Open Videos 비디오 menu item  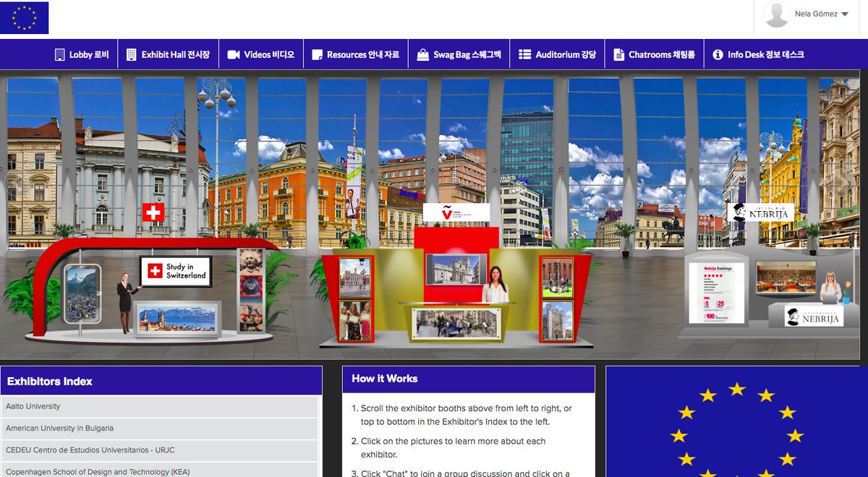tap(260, 54)
